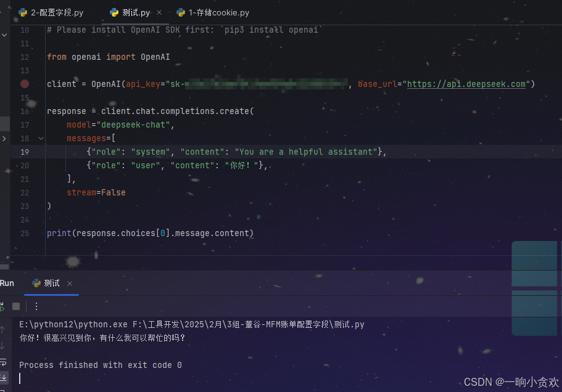Image resolution: width=562 pixels, height=392 pixels.
Task: Toggle soft-wrap in the Run console
Action: [x=3, y=362]
